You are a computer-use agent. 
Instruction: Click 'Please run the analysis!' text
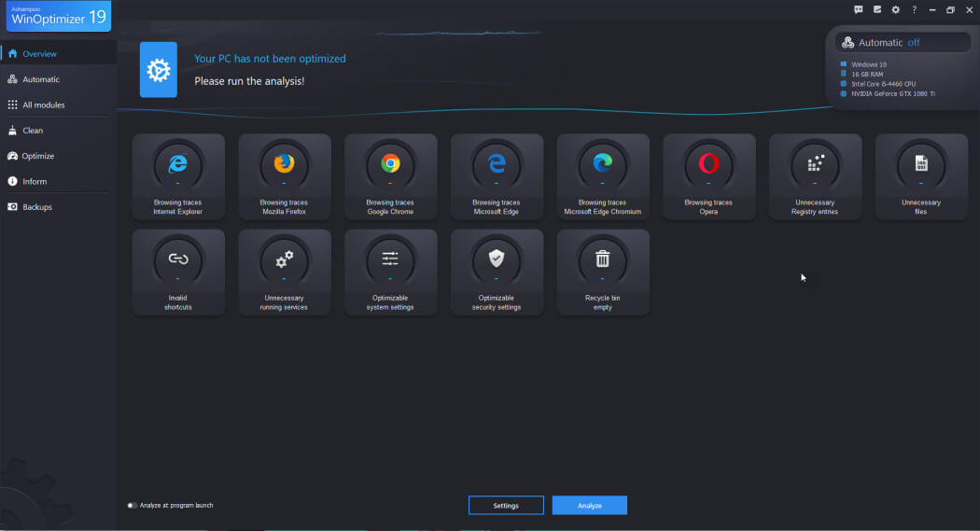click(x=249, y=81)
